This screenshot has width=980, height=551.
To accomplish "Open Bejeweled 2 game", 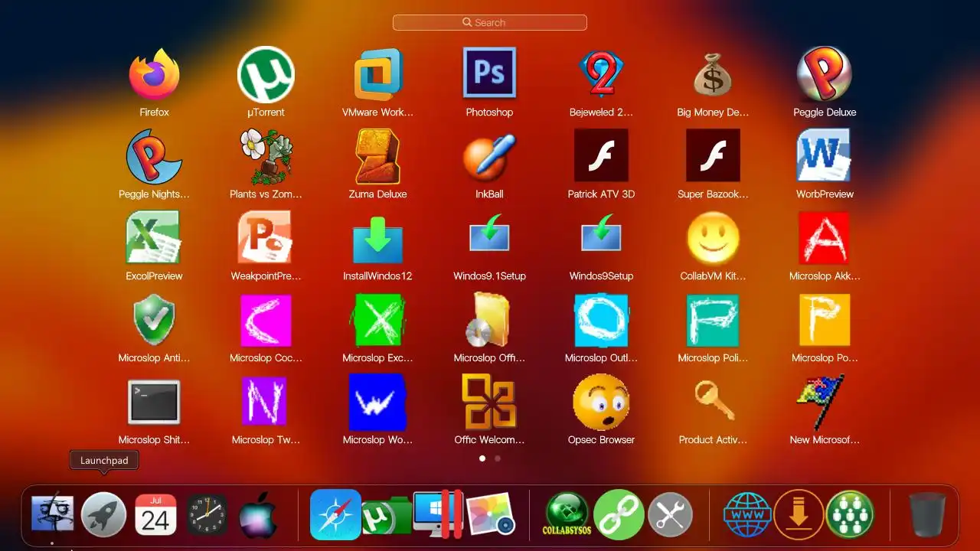I will coord(601,74).
